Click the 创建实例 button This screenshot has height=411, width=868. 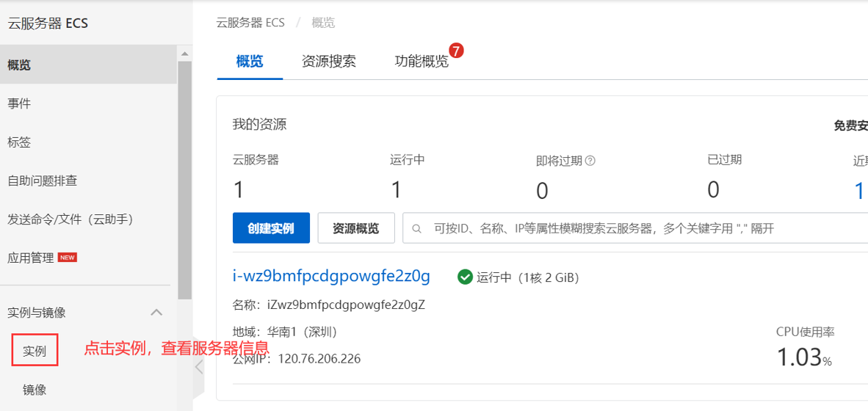click(271, 228)
